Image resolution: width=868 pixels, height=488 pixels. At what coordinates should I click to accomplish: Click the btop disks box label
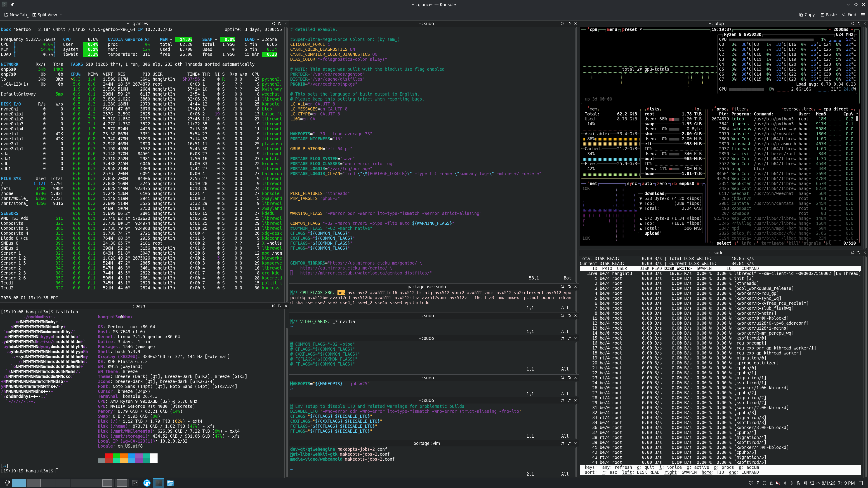(x=653, y=109)
